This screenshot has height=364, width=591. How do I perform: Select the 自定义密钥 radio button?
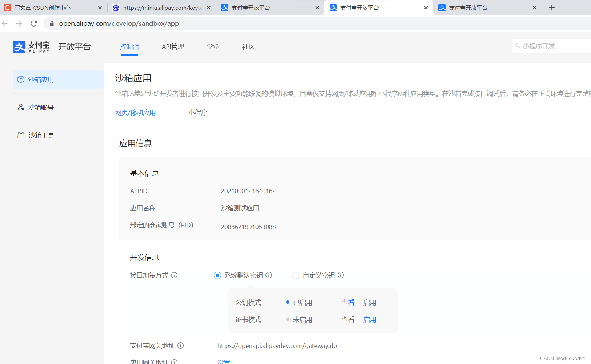coord(296,275)
